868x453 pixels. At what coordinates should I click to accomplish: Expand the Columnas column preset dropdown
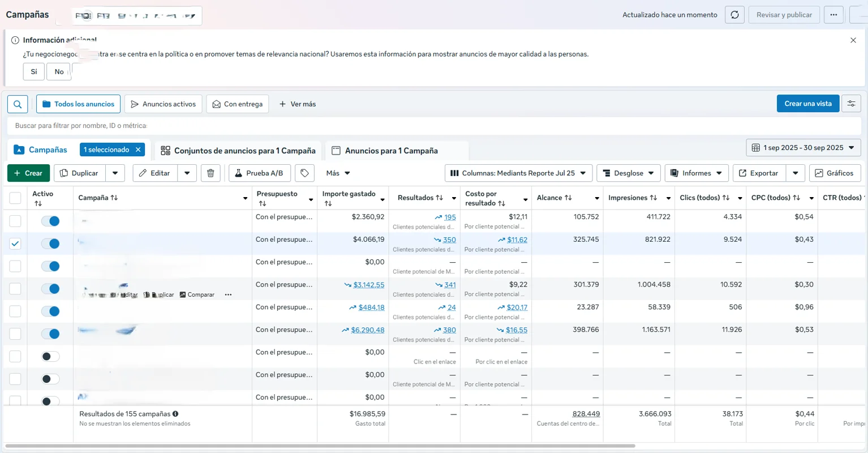(x=518, y=173)
